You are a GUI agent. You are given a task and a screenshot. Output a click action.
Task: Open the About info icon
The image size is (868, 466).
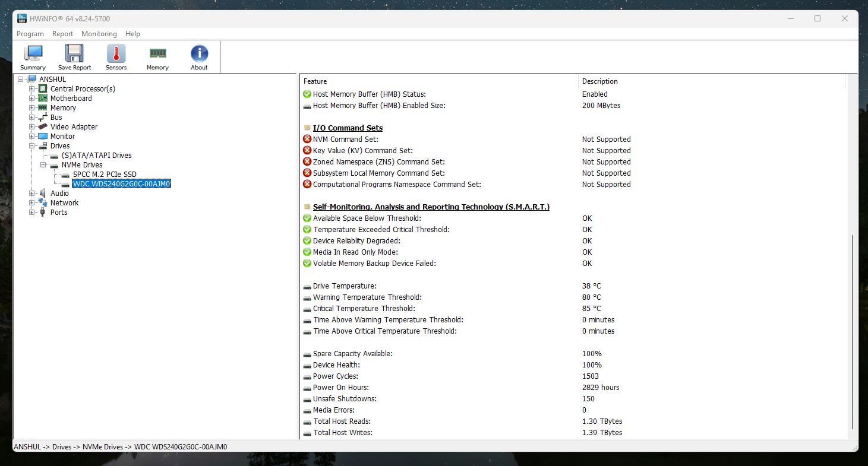click(199, 54)
